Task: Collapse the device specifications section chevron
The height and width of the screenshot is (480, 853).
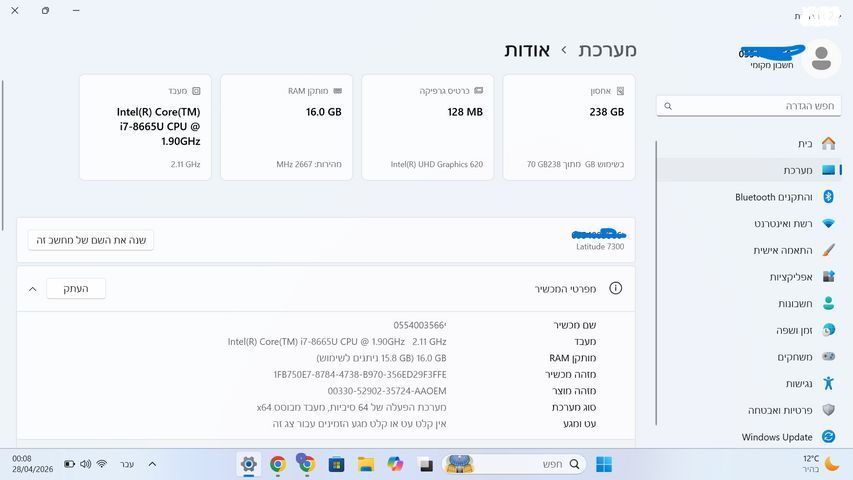Action: (x=33, y=289)
